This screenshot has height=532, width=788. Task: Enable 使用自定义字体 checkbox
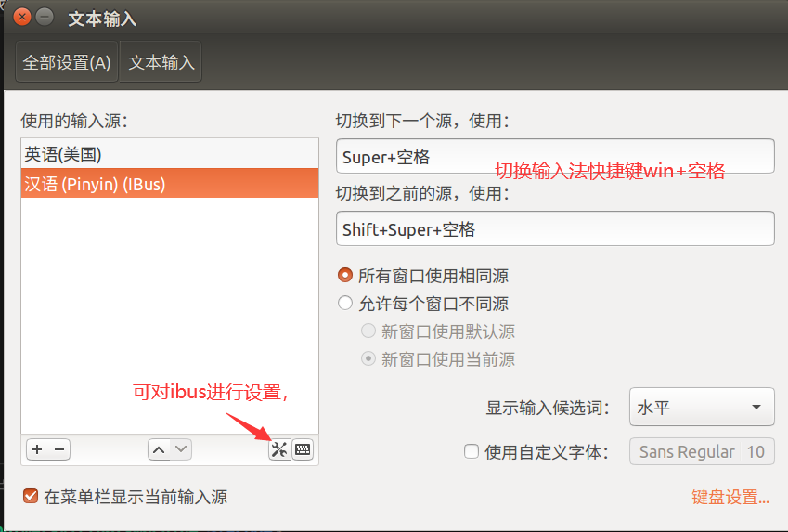[472, 451]
